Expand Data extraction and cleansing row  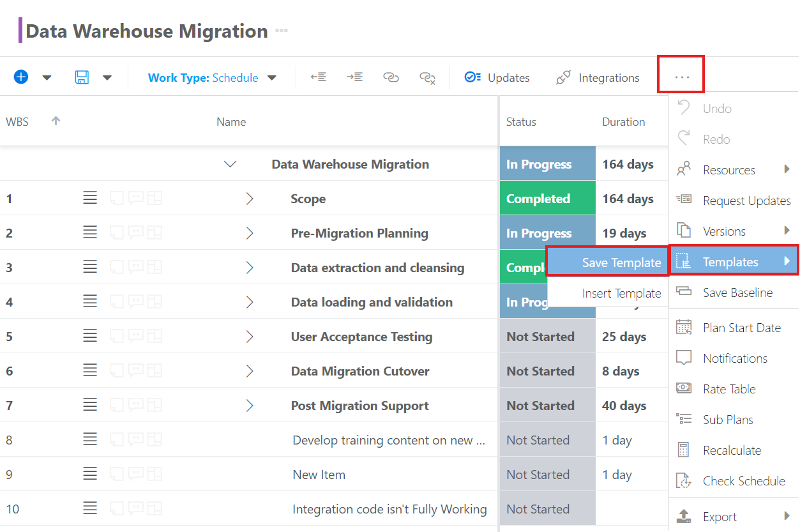(x=250, y=268)
